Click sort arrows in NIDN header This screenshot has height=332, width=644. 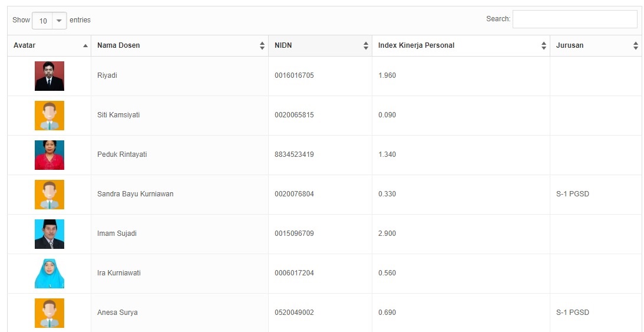[x=366, y=45]
